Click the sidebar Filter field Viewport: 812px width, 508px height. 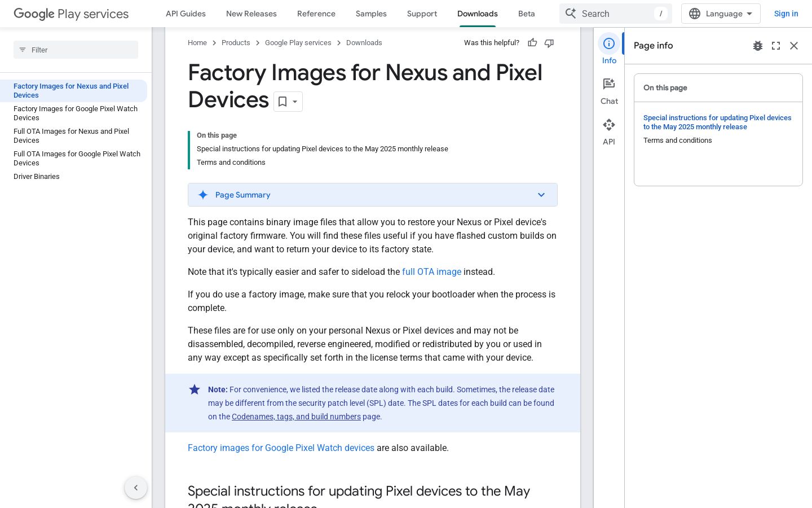pyautogui.click(x=76, y=50)
